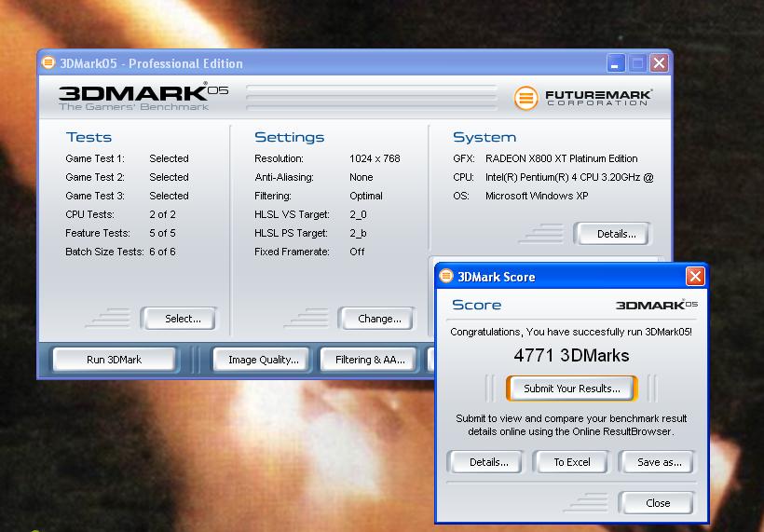764x532 pixels.
Task: Click HLSL PS Target value '2_b'
Action: pyautogui.click(x=358, y=233)
